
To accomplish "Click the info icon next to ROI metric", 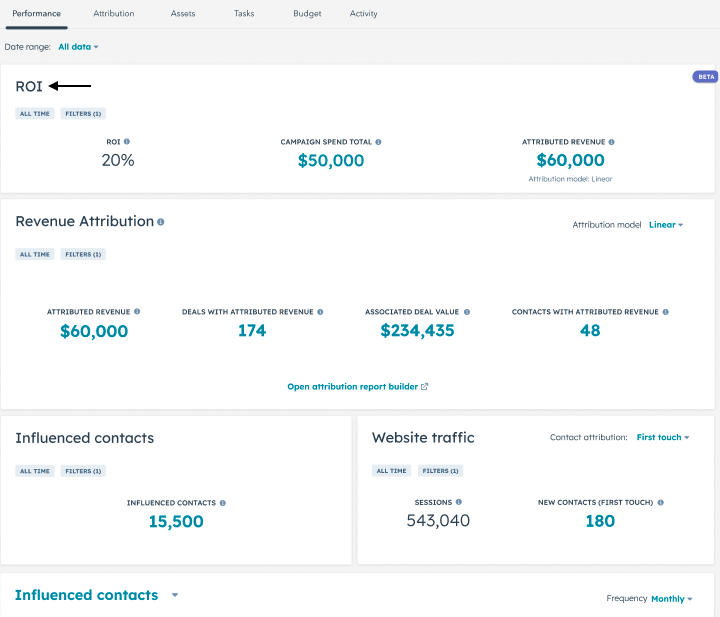I will click(x=127, y=142).
